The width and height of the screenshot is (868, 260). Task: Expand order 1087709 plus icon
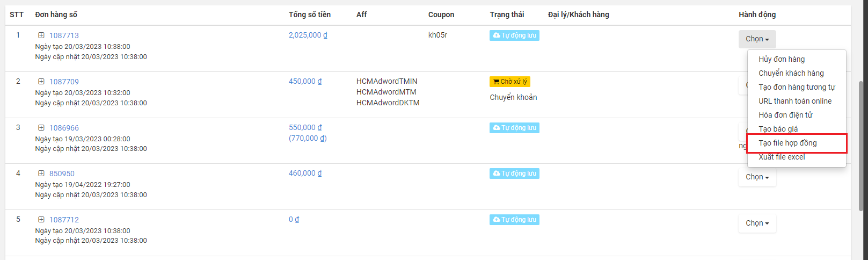coord(41,82)
